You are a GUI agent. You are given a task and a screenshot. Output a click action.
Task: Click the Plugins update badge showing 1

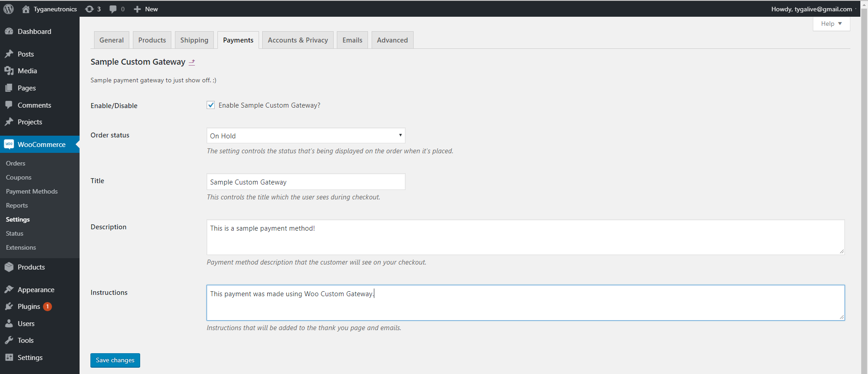[47, 307]
